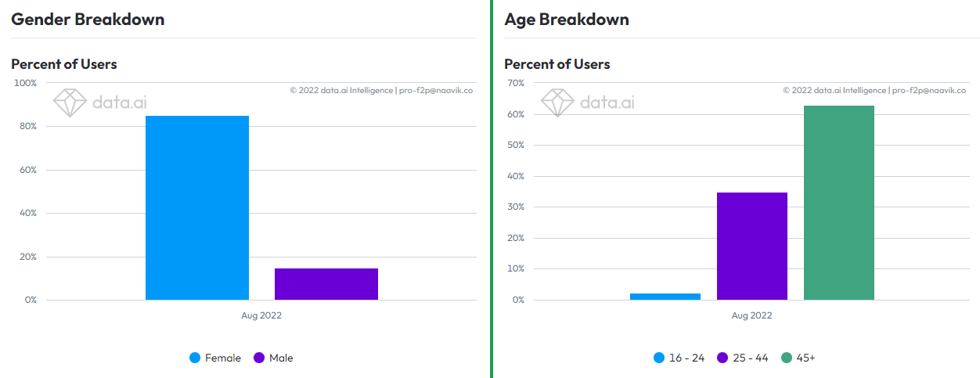The image size is (980, 378).
Task: Click the blue Female bar
Action: pos(197,207)
